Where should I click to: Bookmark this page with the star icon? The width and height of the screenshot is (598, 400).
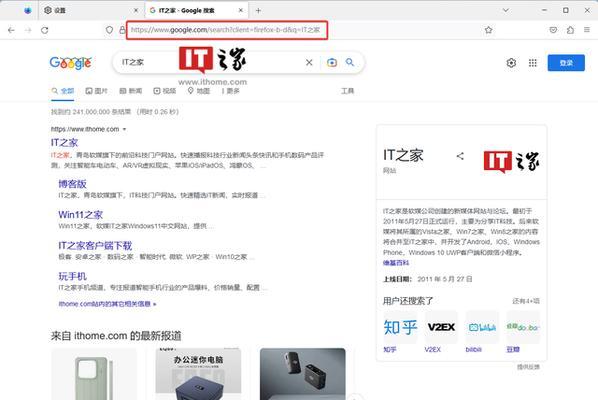[489, 30]
